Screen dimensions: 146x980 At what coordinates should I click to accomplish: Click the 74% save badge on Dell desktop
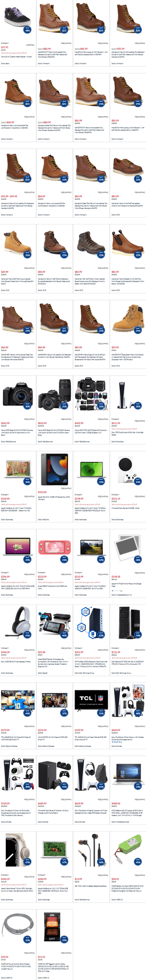(138, 635)
